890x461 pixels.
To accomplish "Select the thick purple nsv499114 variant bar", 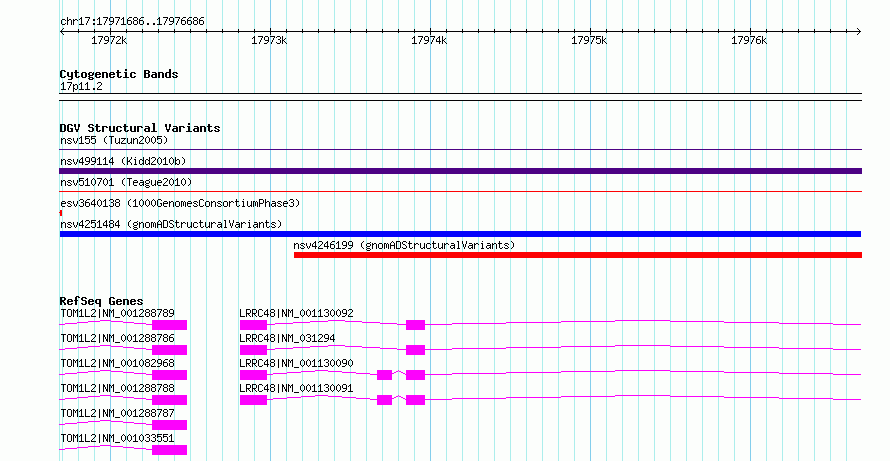I will tap(460, 171).
